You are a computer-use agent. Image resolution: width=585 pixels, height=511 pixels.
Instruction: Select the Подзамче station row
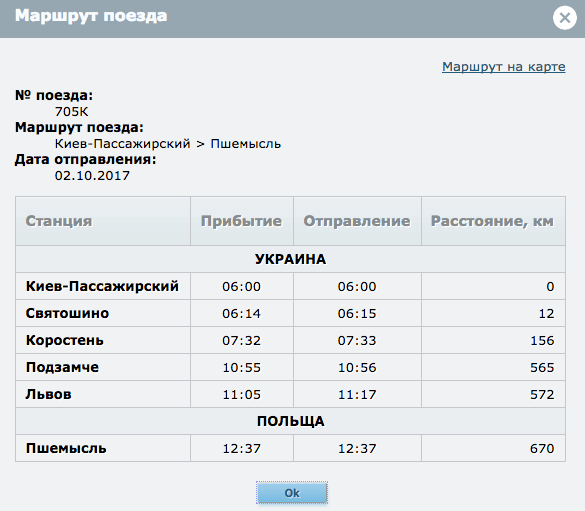290,367
